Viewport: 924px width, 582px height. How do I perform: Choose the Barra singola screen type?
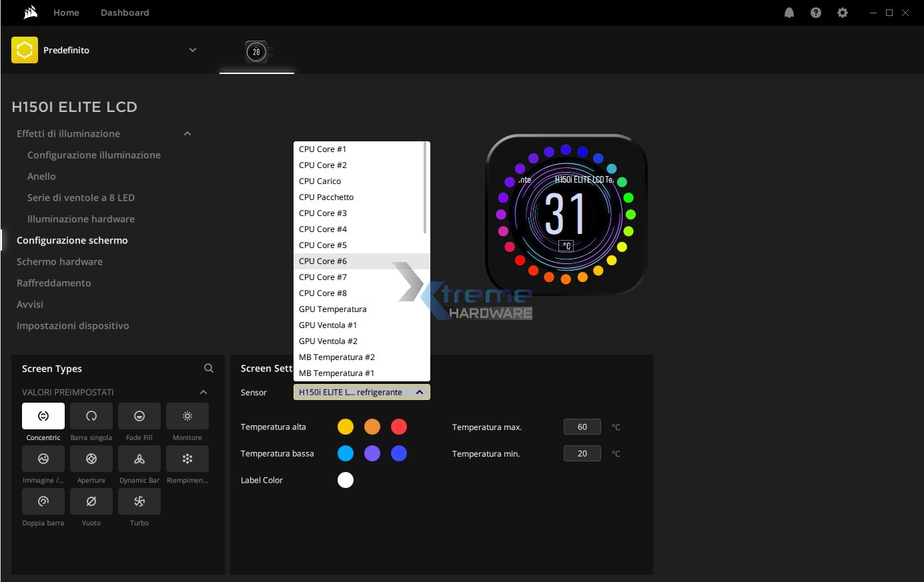[91, 416]
